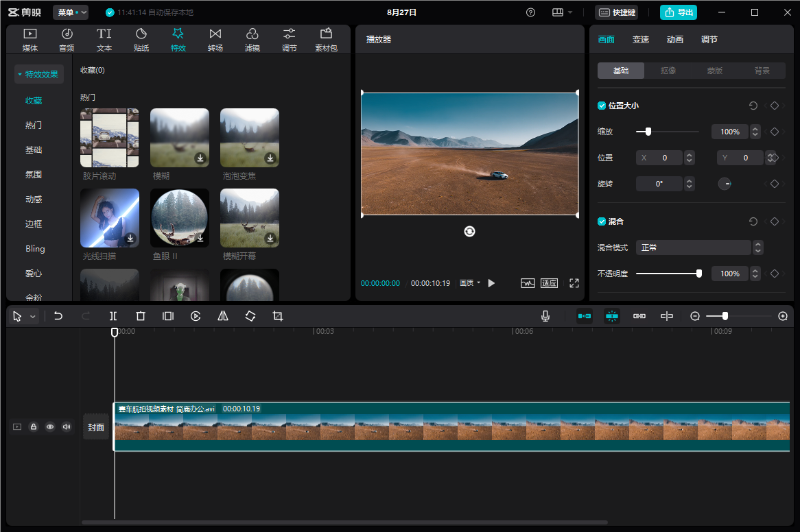Open the 动画 tab in right panel
Viewport: 800px width, 532px height.
tap(675, 40)
